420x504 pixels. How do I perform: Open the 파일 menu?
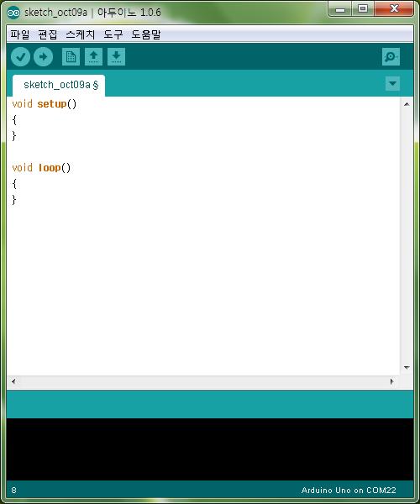(20, 34)
